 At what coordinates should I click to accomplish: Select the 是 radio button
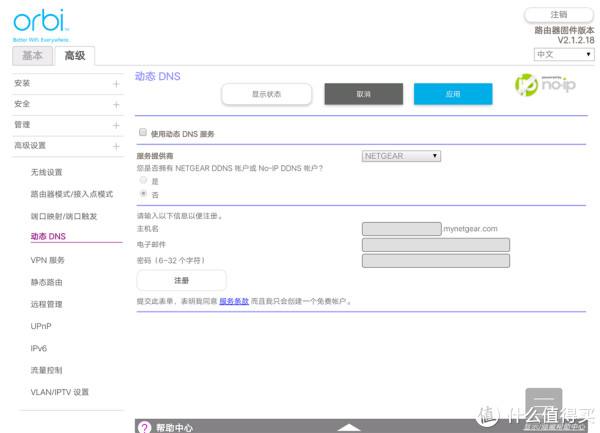(x=143, y=181)
